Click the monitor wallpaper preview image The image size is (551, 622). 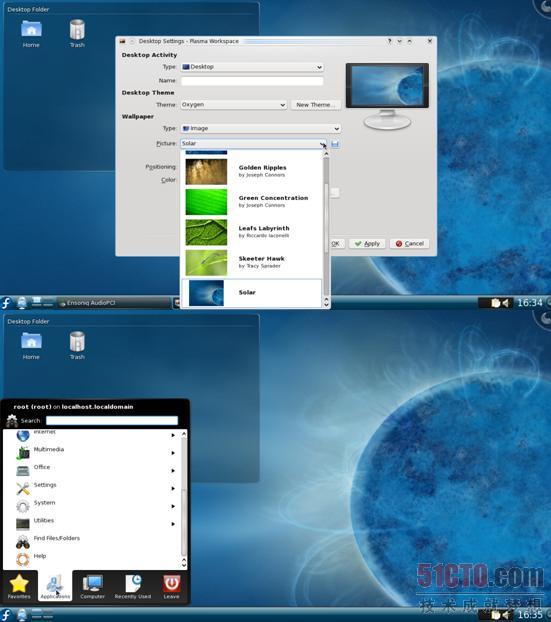pyautogui.click(x=387, y=86)
